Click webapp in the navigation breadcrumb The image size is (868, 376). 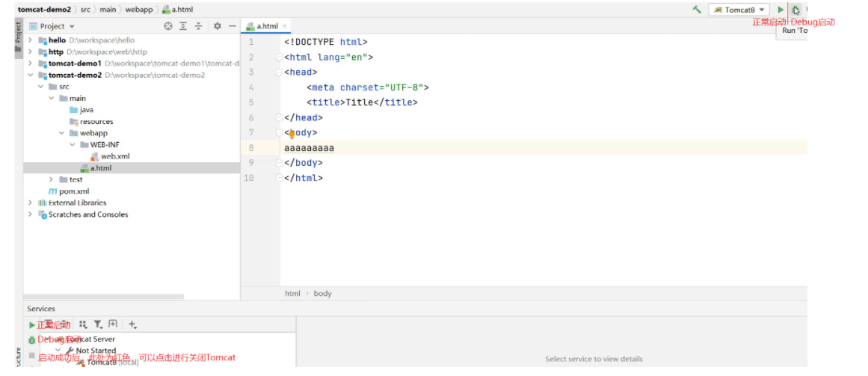point(138,10)
